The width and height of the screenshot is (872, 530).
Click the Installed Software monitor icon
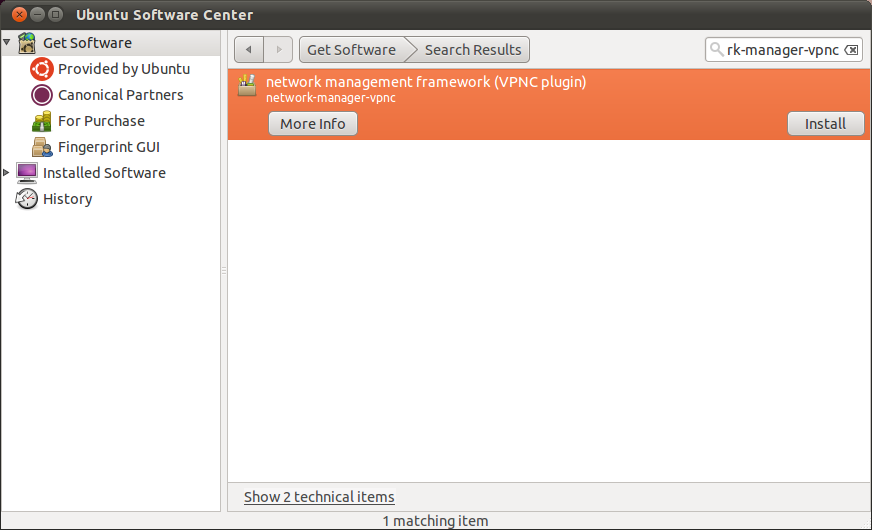point(28,173)
